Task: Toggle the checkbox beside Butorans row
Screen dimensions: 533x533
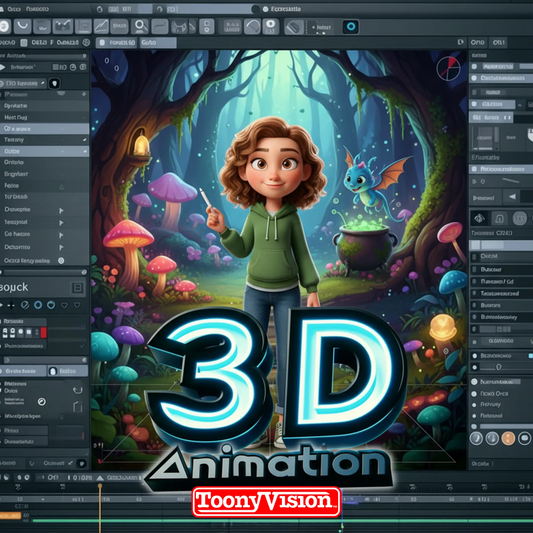Action: [x=475, y=305]
